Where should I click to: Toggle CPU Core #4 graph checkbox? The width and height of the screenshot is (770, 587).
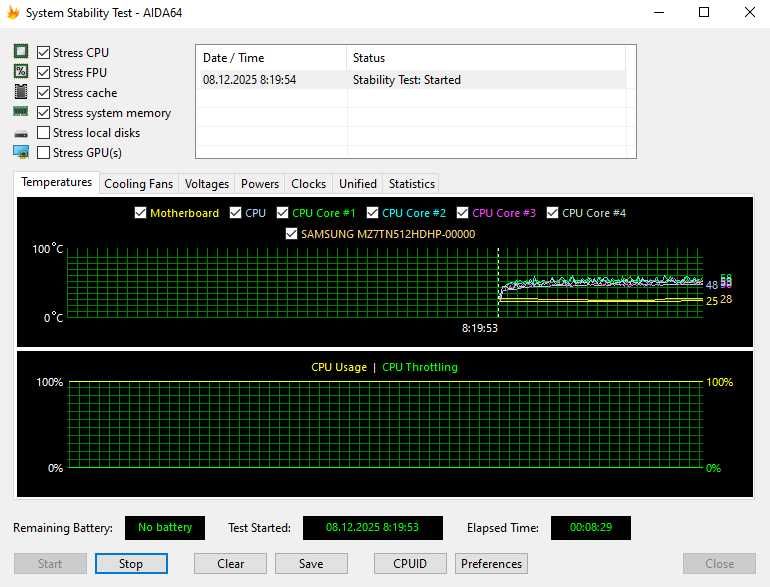point(552,213)
